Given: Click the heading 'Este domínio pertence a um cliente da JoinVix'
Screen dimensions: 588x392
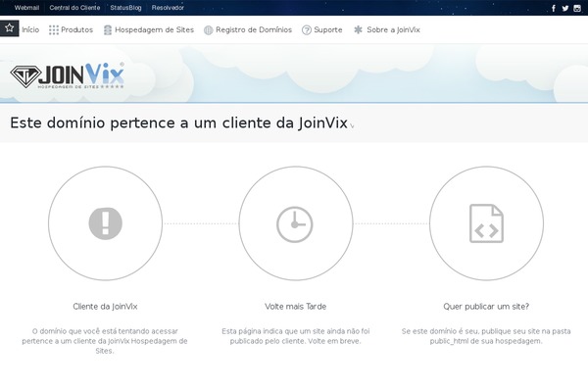Looking at the screenshot, I should coord(178,123).
